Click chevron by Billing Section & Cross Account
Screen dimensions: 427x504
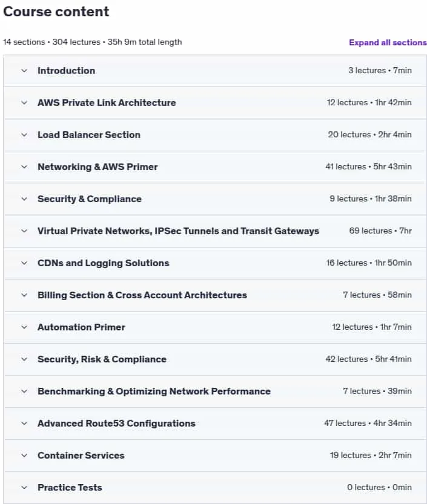click(x=24, y=295)
